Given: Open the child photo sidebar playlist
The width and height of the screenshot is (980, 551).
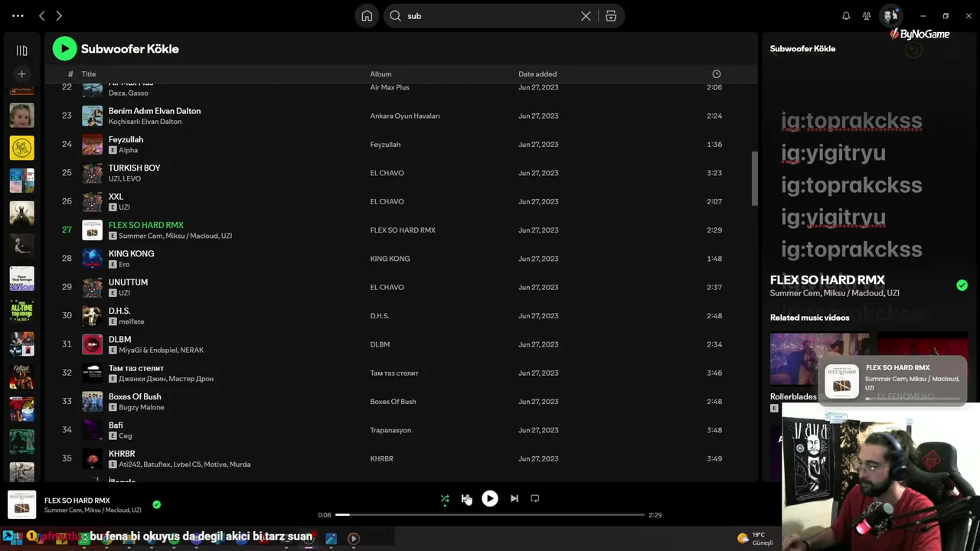Looking at the screenshot, I should [21, 116].
